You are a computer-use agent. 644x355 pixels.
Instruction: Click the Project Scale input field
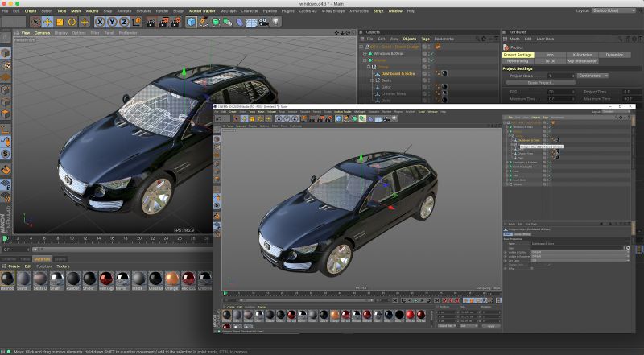pyautogui.click(x=559, y=75)
